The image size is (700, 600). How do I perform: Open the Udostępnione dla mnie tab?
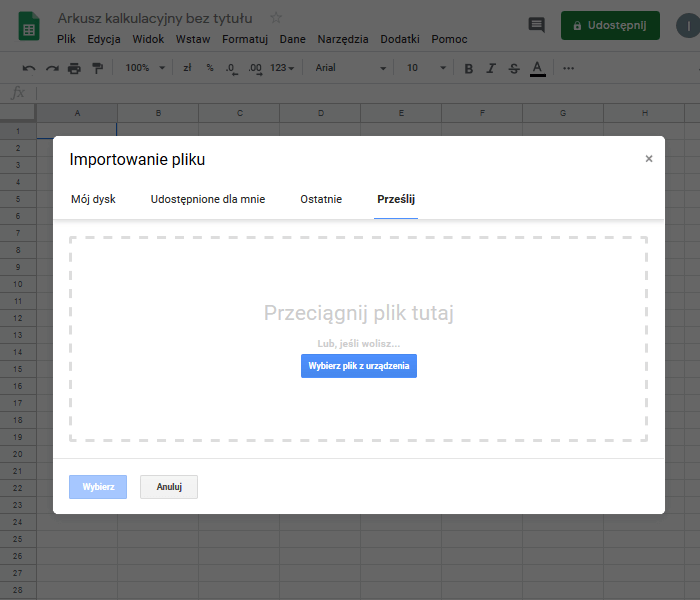point(208,199)
